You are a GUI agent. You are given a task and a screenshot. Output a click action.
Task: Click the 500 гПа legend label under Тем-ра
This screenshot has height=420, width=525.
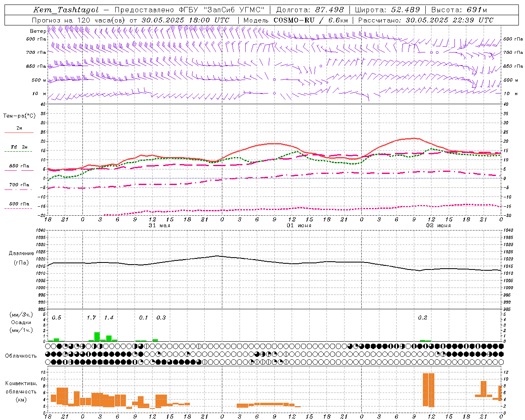19,204
